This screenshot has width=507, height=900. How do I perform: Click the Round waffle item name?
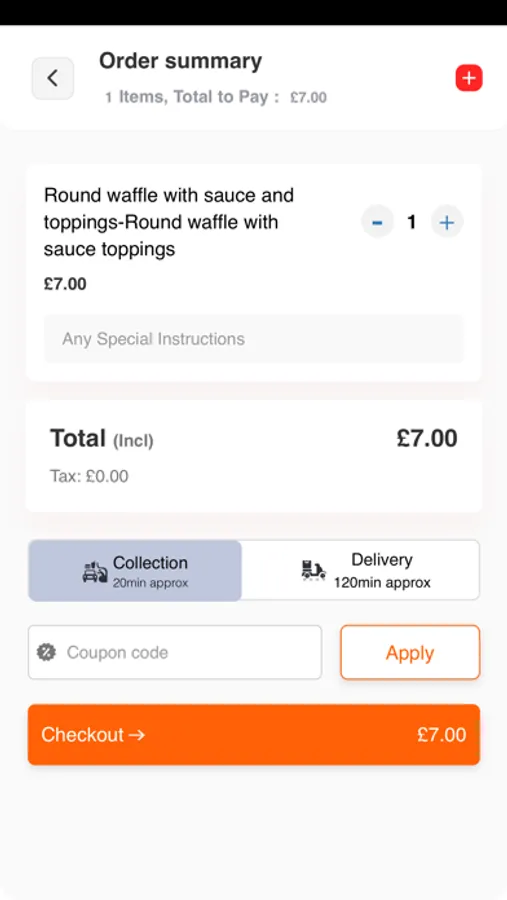point(169,222)
